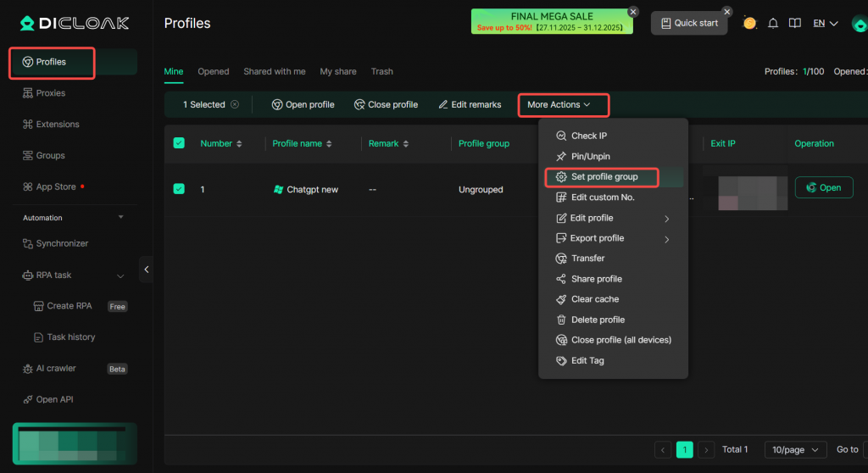Viewport: 868px width, 473px height.
Task: Sort table by Profile name column
Action: click(x=329, y=144)
